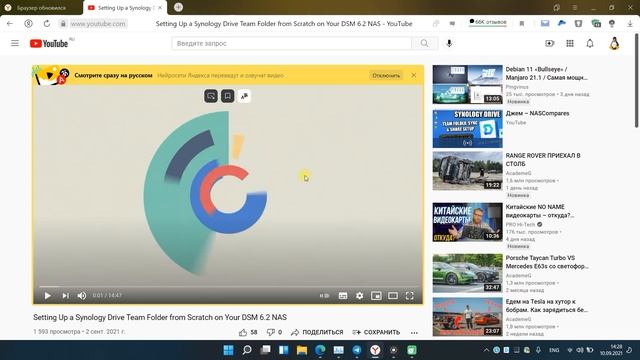Screen dimensions: 640x360
Task: Open File Explorer from the taskbar
Action: coord(302,350)
